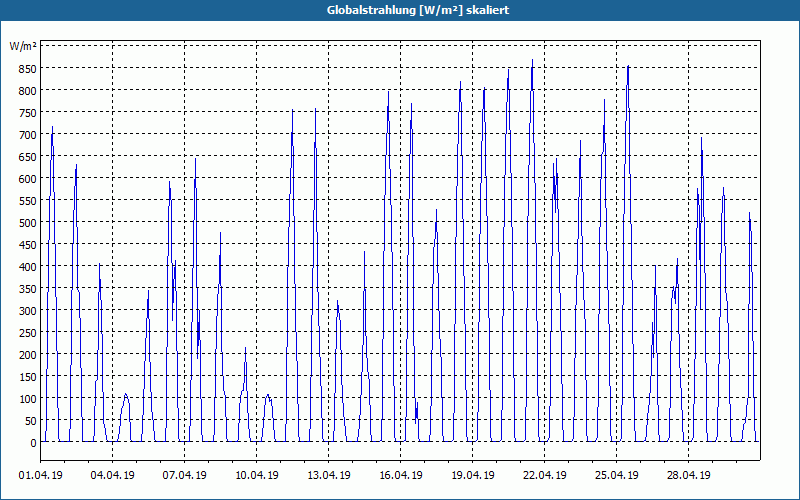Select the 0 tick label on the y-axis
Screen dimensions: 800x500
tap(34, 443)
